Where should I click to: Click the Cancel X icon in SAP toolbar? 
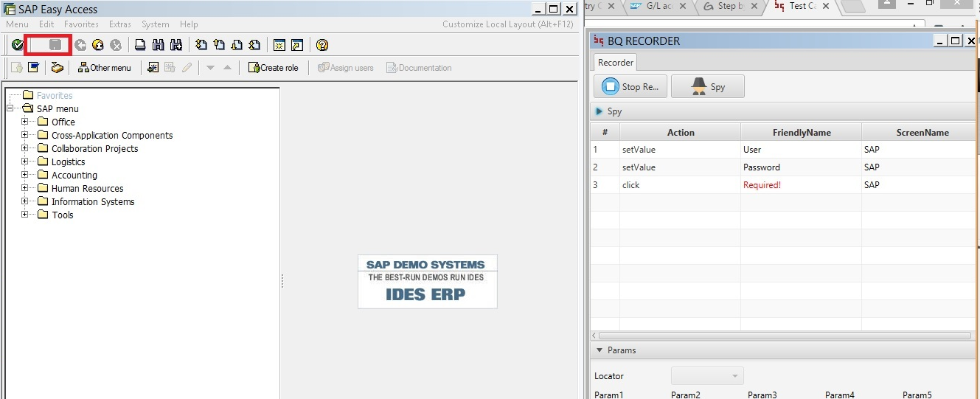pyautogui.click(x=116, y=45)
